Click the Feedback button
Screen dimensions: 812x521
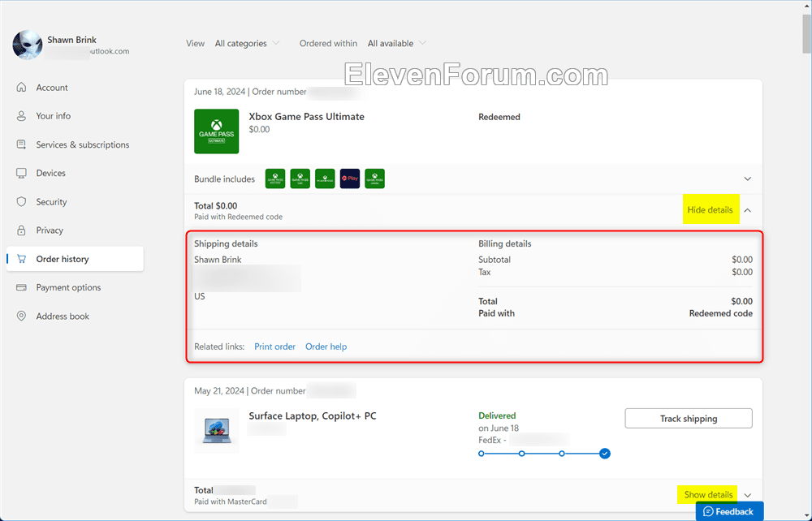(x=729, y=511)
